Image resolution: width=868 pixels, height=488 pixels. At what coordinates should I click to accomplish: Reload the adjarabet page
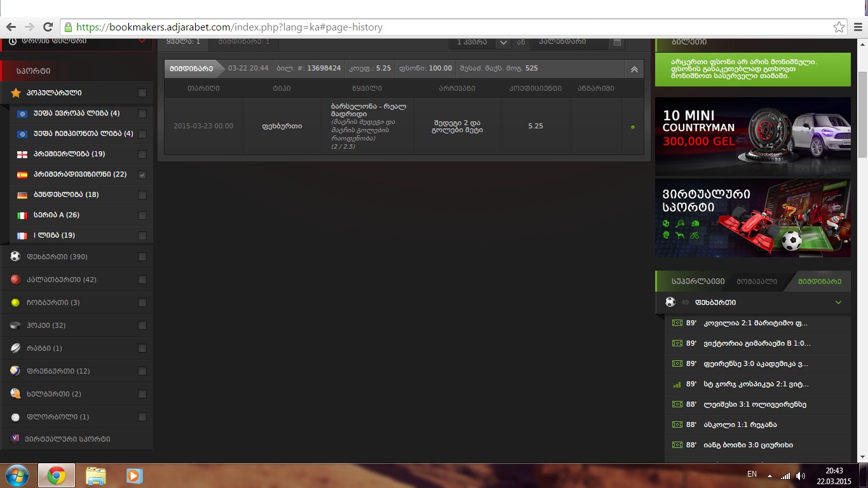pos(48,27)
